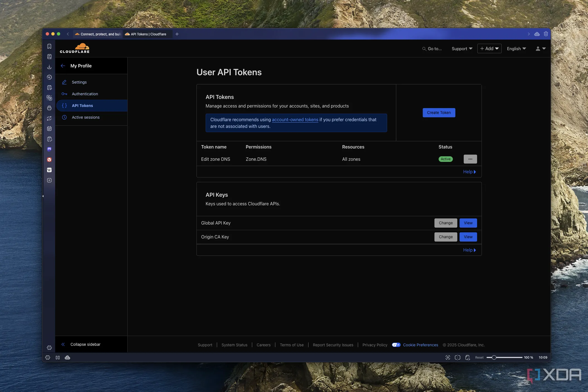The height and width of the screenshot is (392, 588).
Task: Open Cookie Preferences link
Action: [x=421, y=345]
